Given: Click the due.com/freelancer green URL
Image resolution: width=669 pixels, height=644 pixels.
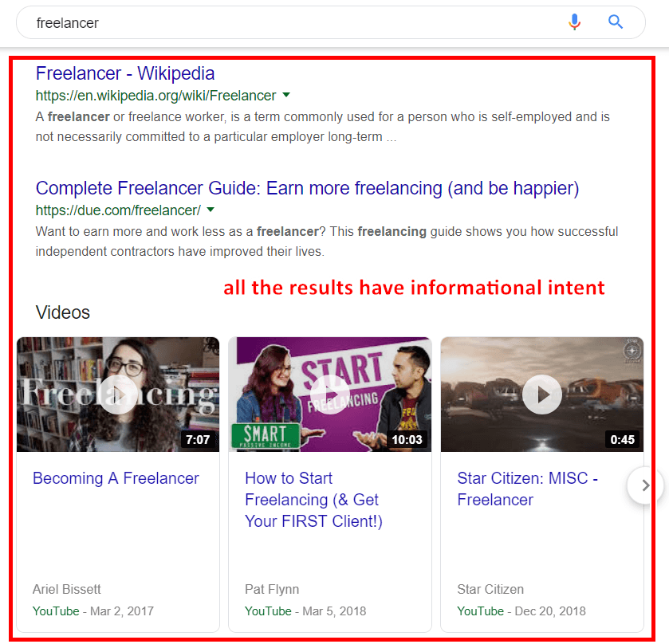Looking at the screenshot, I should (118, 210).
